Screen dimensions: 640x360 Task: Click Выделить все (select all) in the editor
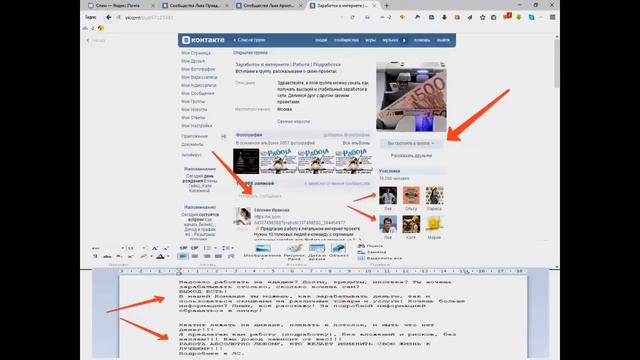380,258
